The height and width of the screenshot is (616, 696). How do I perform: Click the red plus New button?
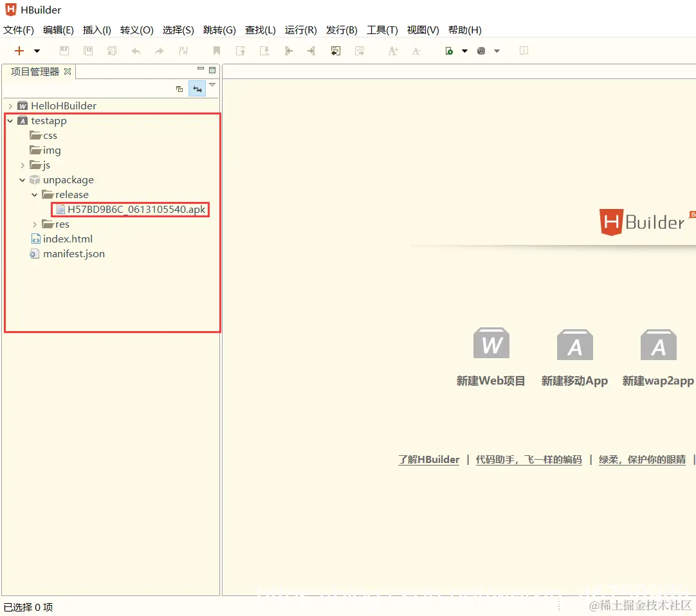click(x=19, y=51)
